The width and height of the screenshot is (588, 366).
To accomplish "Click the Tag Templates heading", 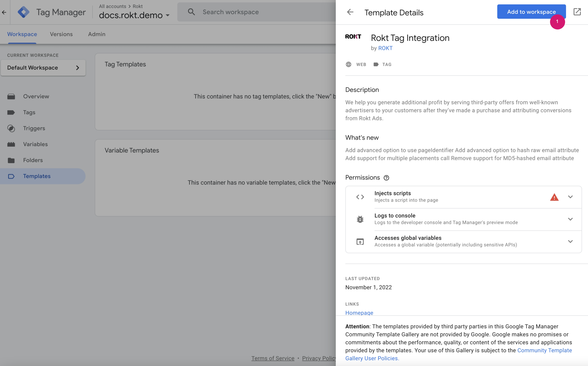I will click(x=125, y=64).
